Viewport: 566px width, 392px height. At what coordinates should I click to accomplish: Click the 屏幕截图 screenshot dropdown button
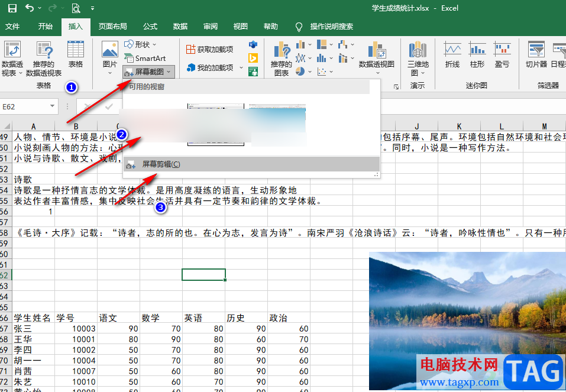point(148,72)
